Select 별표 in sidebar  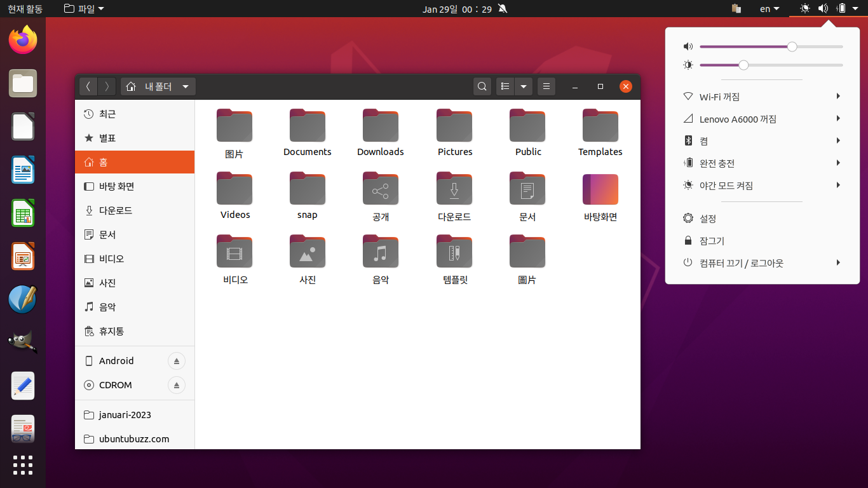(135, 138)
